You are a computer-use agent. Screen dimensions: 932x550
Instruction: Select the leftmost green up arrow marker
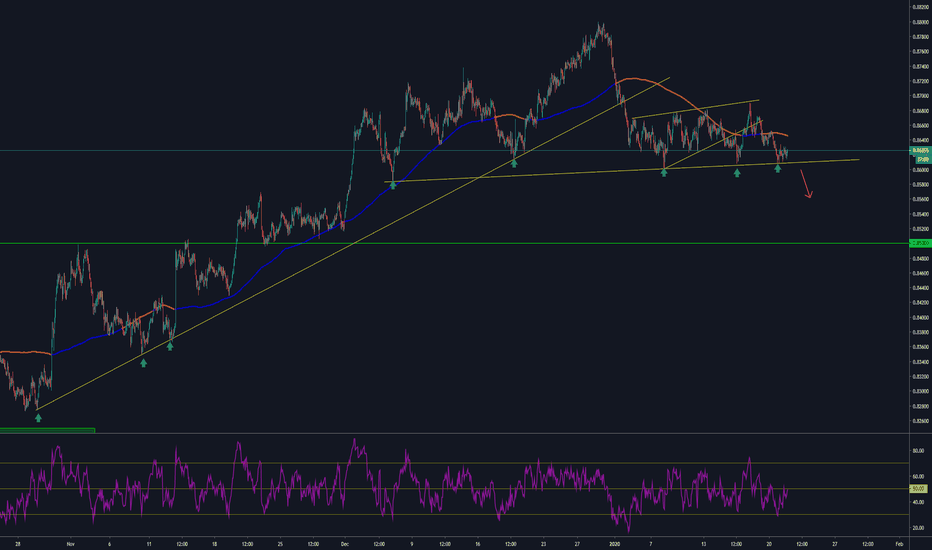(x=38, y=417)
